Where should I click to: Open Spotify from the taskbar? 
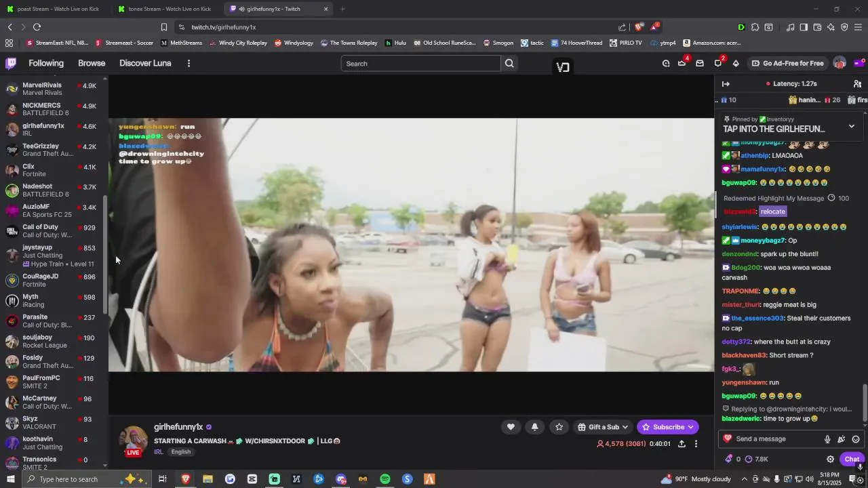click(385, 479)
